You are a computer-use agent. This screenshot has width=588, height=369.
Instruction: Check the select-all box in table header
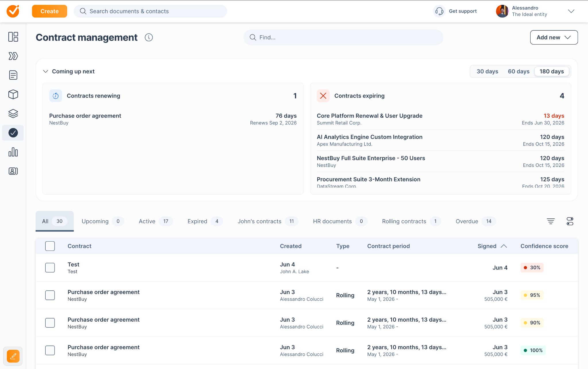tap(50, 246)
